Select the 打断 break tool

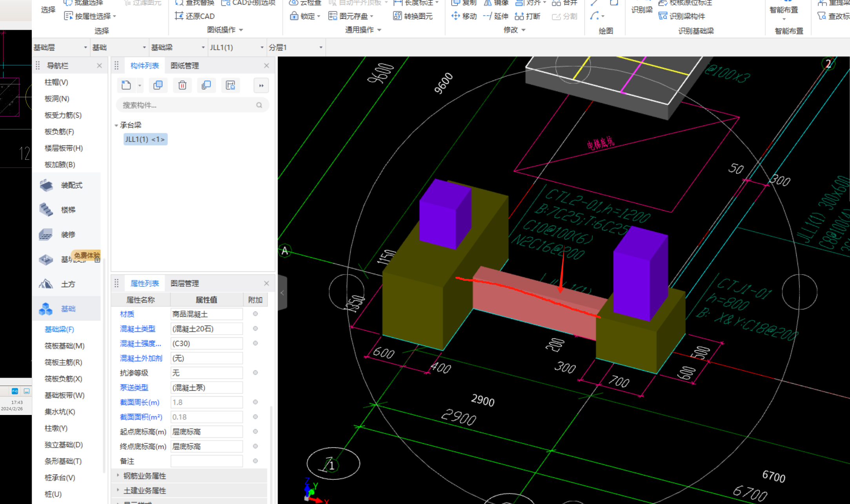[528, 16]
